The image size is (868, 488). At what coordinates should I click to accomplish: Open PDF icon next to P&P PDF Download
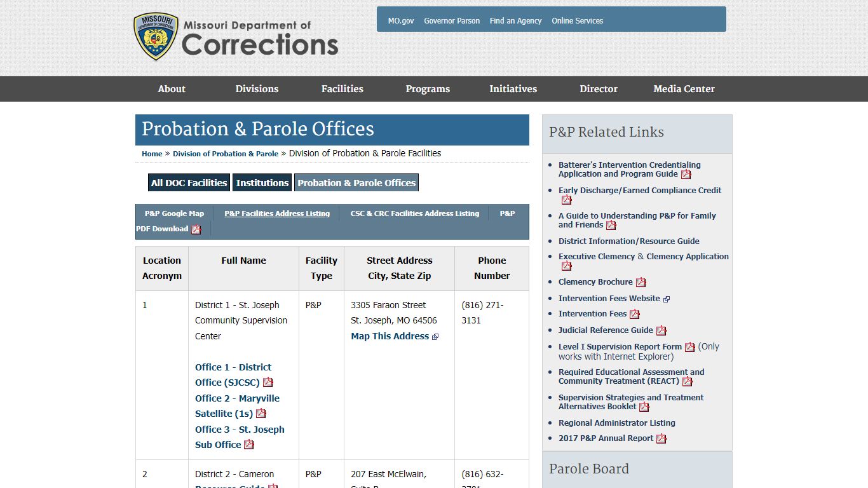coord(196,229)
